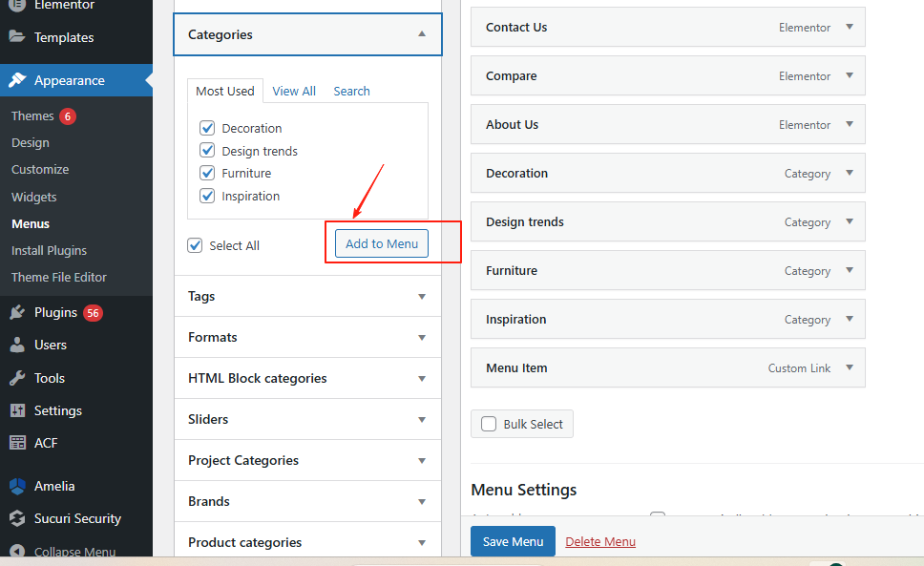
Task: Click the Appearance paintbrush icon
Action: click(x=17, y=80)
